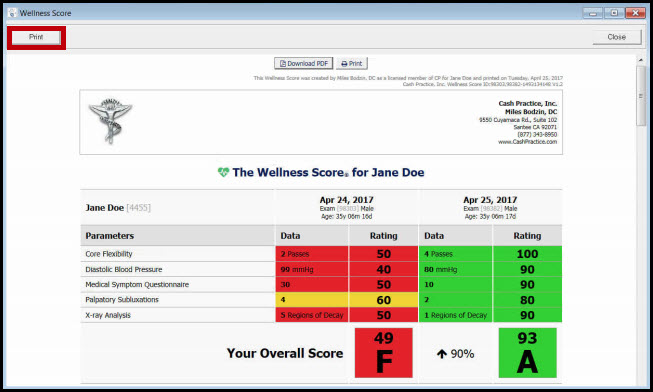Click the X-ray Analysis label

pyautogui.click(x=108, y=315)
